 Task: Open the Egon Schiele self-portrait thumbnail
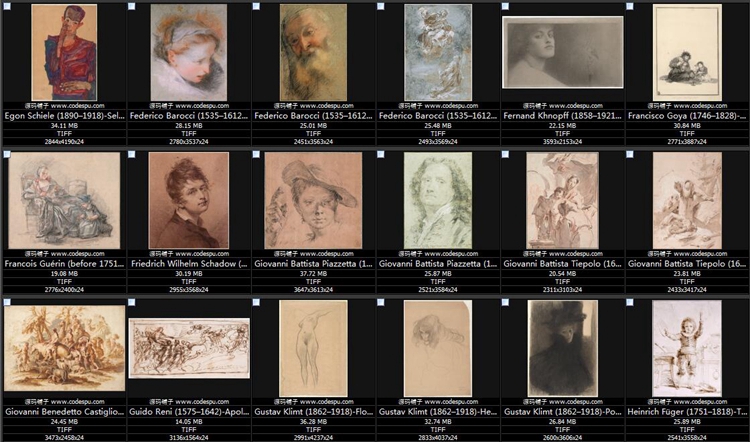pyautogui.click(x=64, y=53)
